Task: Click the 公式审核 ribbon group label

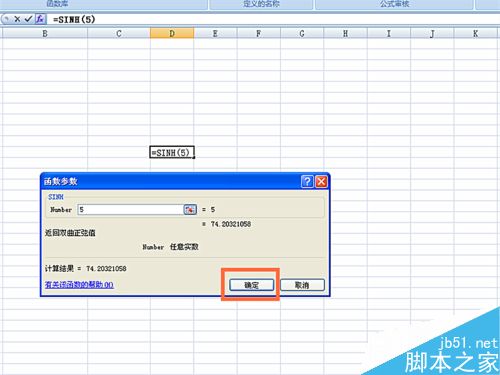Action: tap(395, 4)
